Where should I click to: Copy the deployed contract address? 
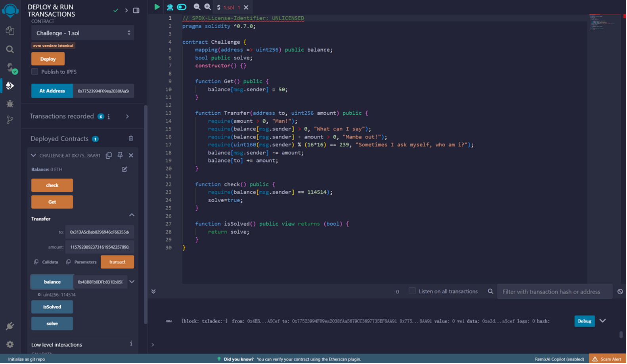109,155
